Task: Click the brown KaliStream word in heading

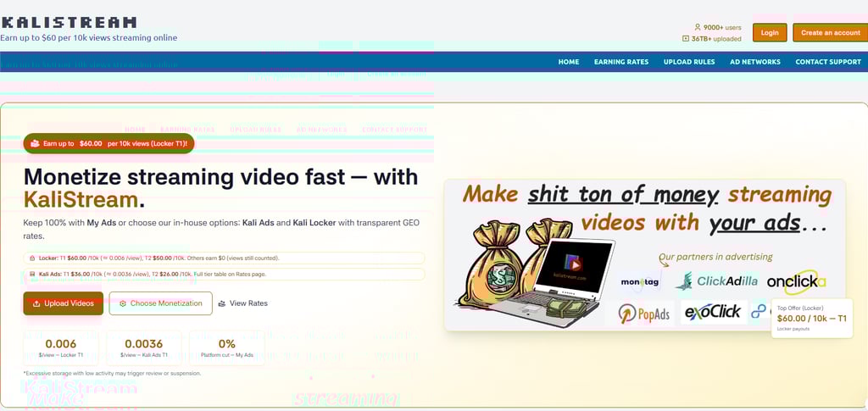Action: pyautogui.click(x=81, y=200)
